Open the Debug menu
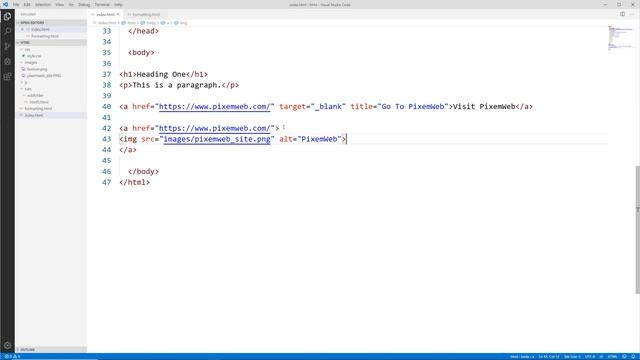640x360 pixels. [84, 4]
